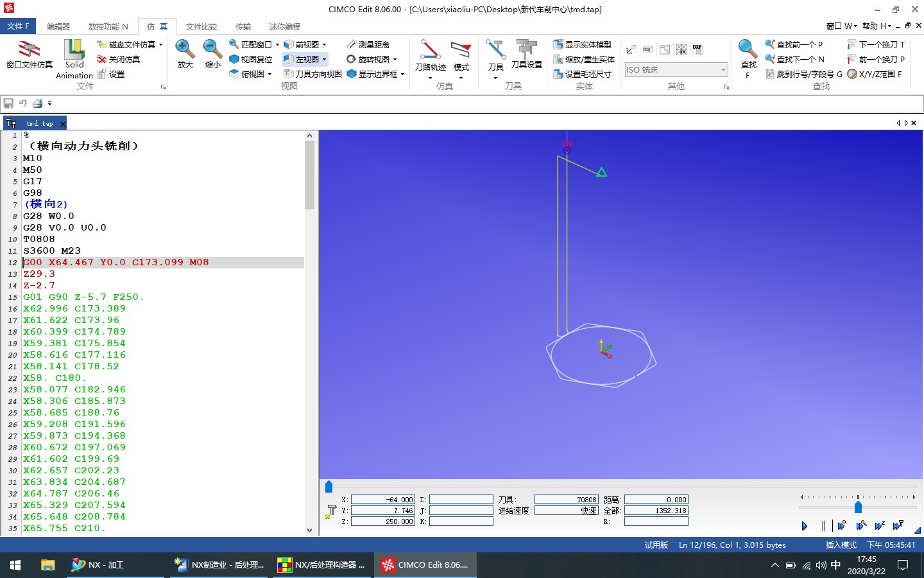This screenshot has width=924, height=578.
Task: Switch to the 传输 tab
Action: 243,26
